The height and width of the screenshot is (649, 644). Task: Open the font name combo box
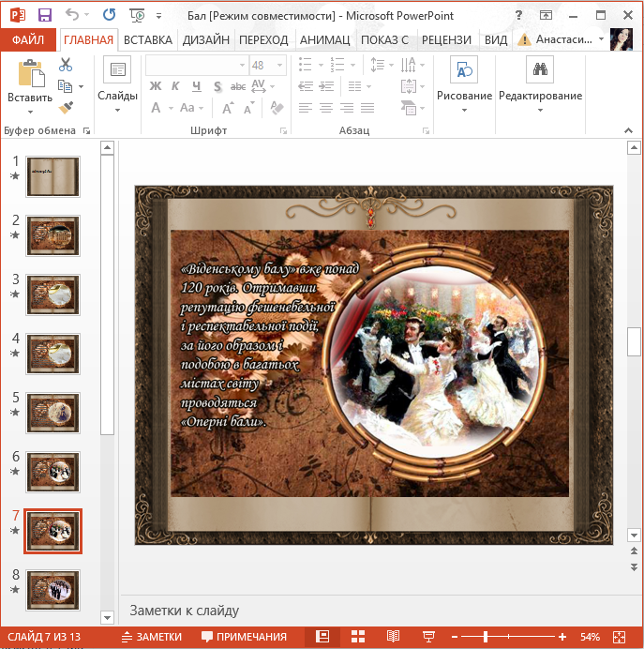pos(197,65)
